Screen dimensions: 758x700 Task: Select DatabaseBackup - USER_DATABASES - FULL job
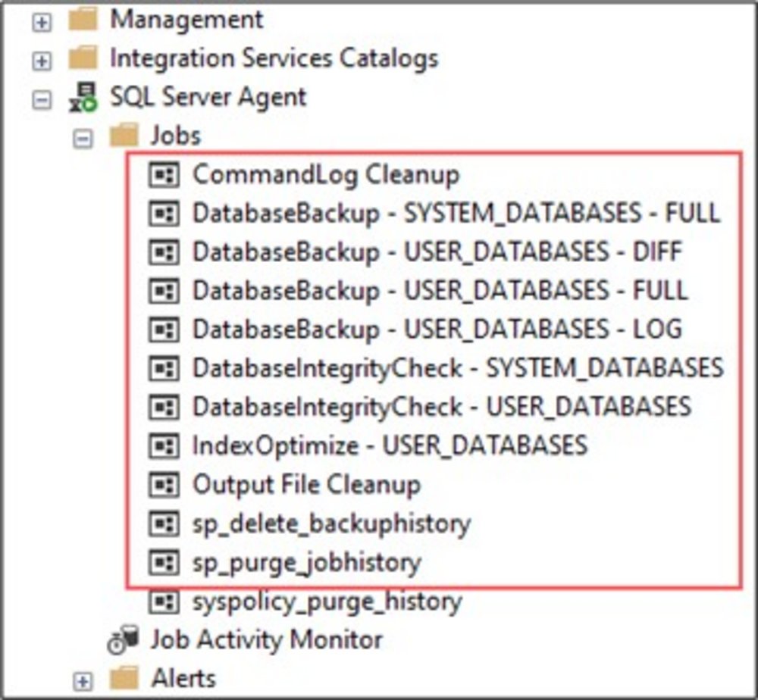pyautogui.click(x=440, y=291)
